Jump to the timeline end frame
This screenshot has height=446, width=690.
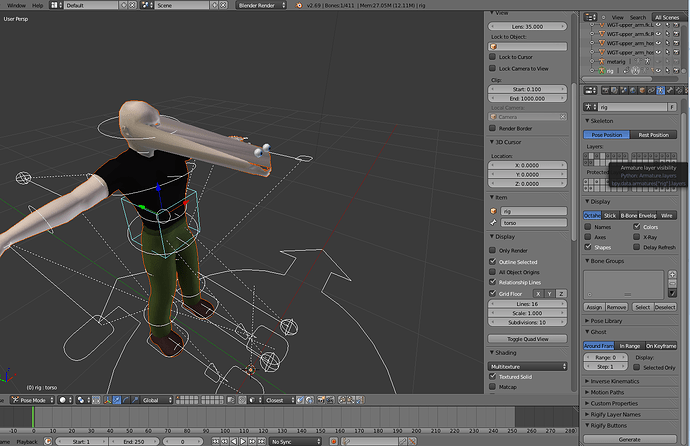(261, 441)
